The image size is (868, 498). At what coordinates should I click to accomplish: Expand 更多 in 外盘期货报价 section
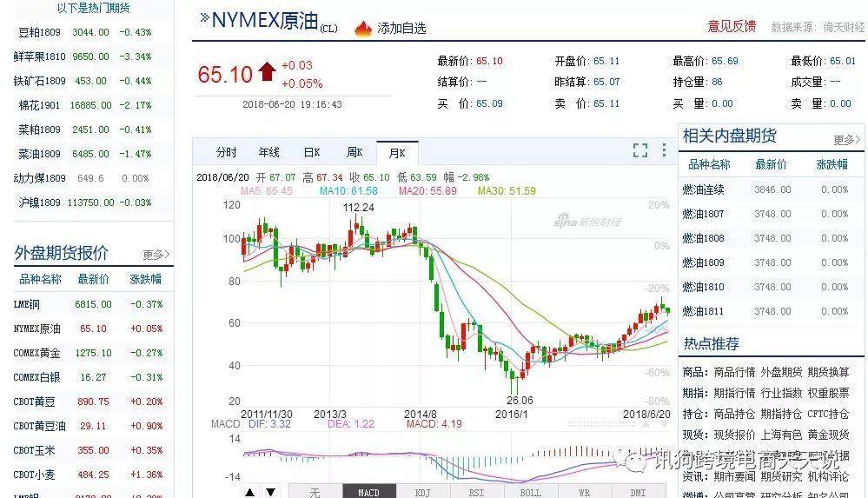click(x=156, y=255)
